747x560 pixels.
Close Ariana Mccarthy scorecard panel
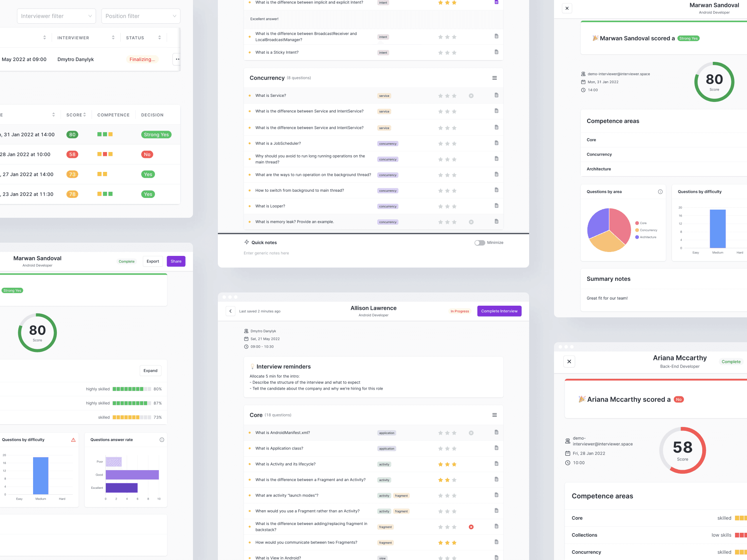(569, 362)
